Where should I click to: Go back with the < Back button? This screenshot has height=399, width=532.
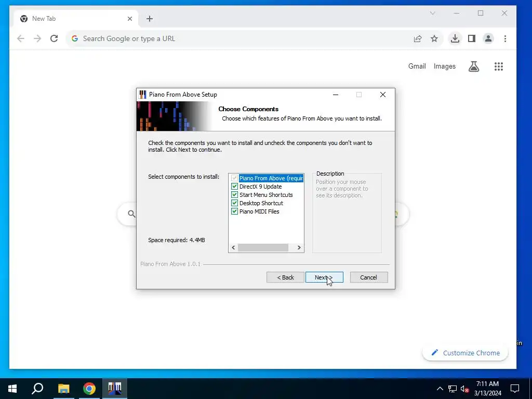pyautogui.click(x=285, y=277)
